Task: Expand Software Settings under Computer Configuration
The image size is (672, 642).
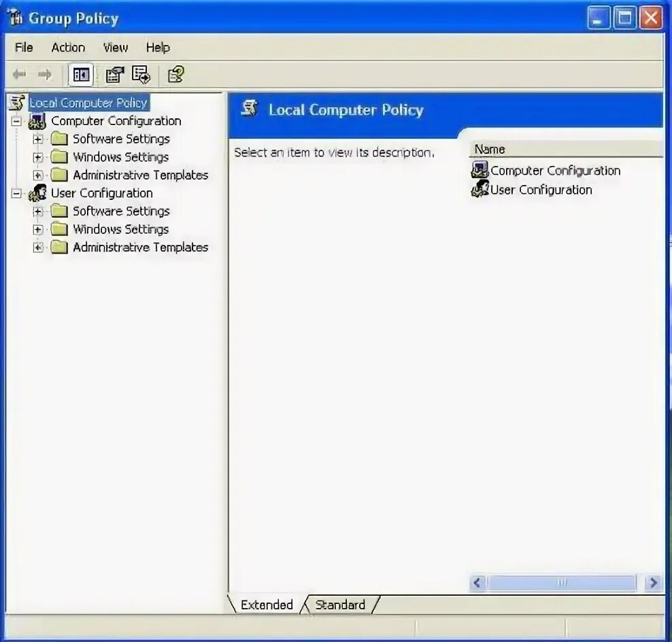Action: pos(37,139)
